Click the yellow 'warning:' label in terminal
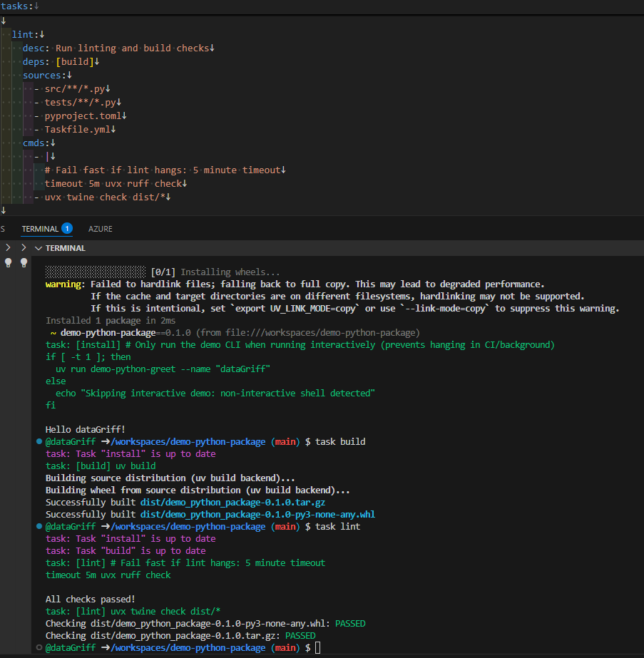The width and height of the screenshot is (644, 658). 65,284
